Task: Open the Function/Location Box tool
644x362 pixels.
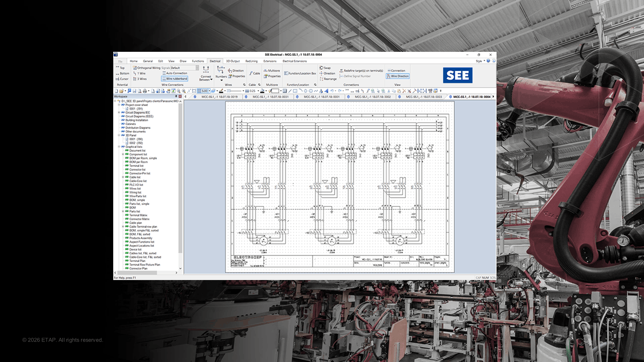Action: 300,73
